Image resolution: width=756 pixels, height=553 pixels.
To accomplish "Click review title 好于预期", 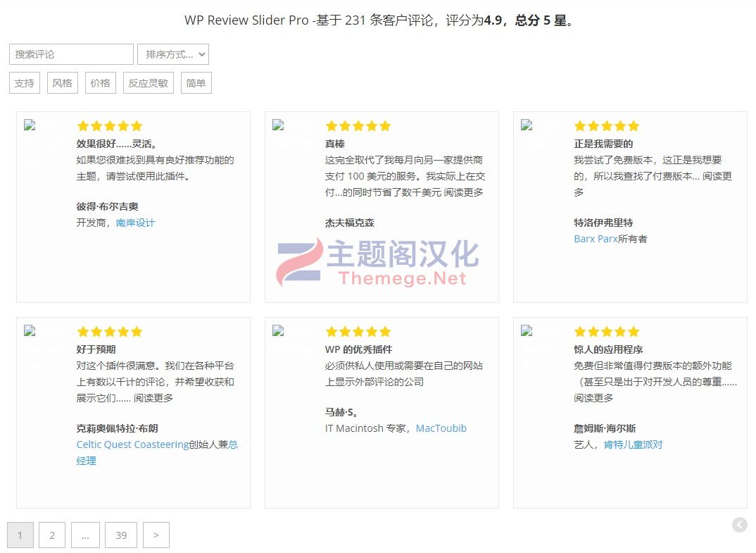I will point(96,349).
